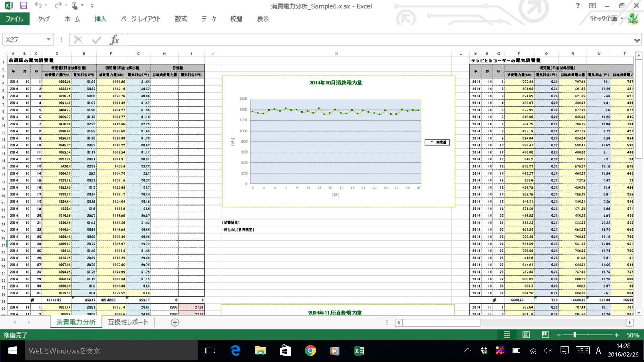Open the touch mode dropdown arrow
Screen dimensions: 644x362
pyautogui.click(x=83, y=6)
